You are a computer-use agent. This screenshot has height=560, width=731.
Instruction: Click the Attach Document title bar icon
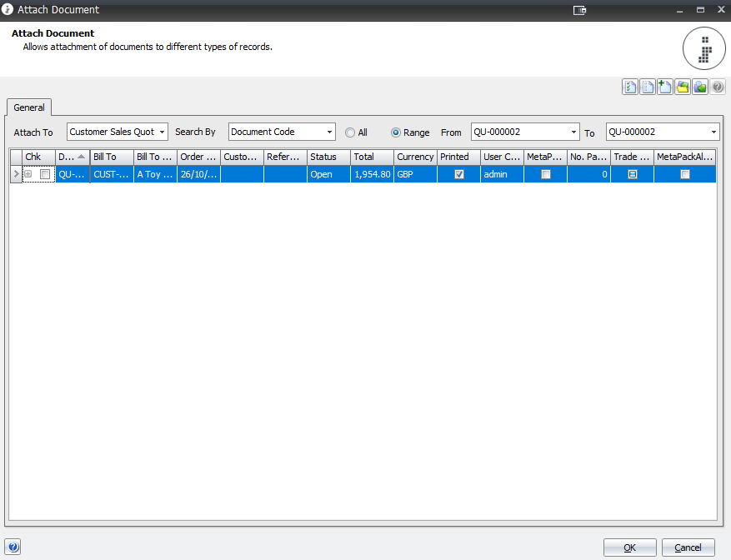(7, 9)
